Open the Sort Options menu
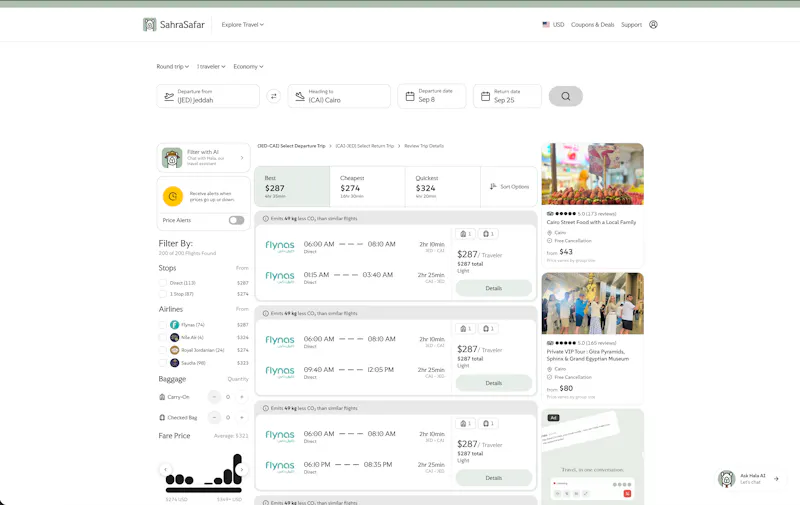This screenshot has width=800, height=505. (x=509, y=187)
